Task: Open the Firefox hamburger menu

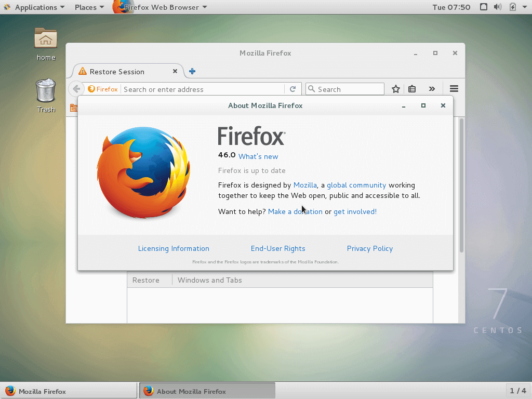Action: 454,89
